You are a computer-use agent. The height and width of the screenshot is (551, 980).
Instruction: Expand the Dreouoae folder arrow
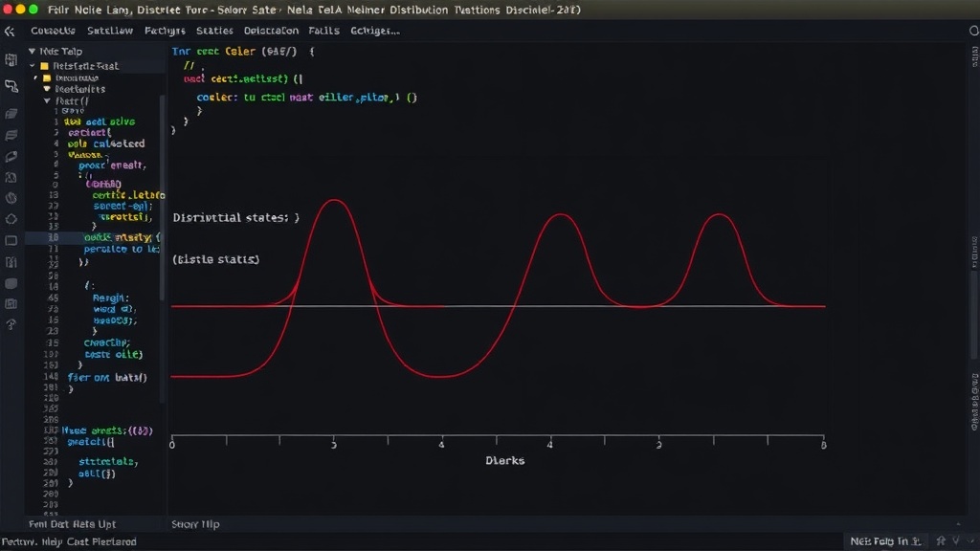(35, 78)
